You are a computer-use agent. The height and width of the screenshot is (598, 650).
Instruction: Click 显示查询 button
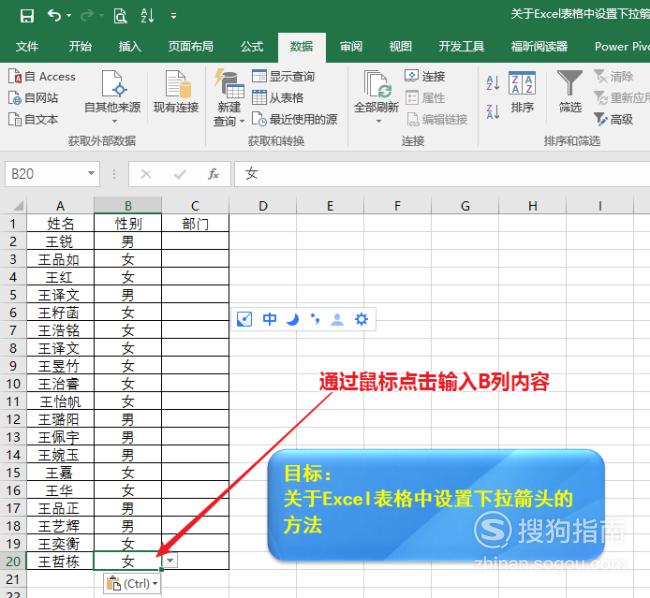coord(283,76)
